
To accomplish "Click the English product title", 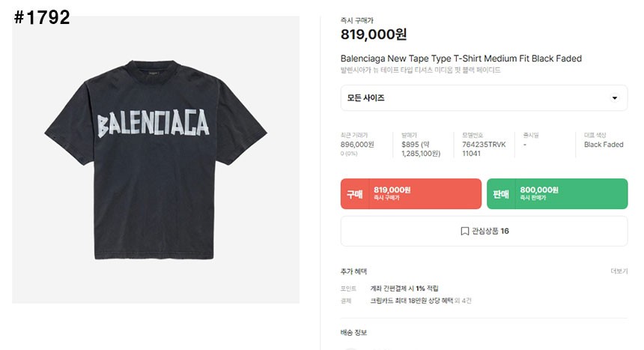I will point(461,58).
